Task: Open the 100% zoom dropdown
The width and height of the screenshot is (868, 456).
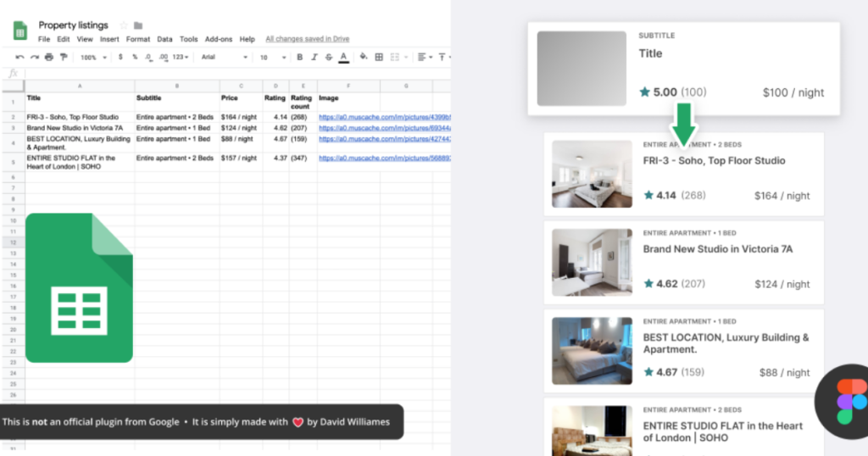Action: pyautogui.click(x=93, y=58)
